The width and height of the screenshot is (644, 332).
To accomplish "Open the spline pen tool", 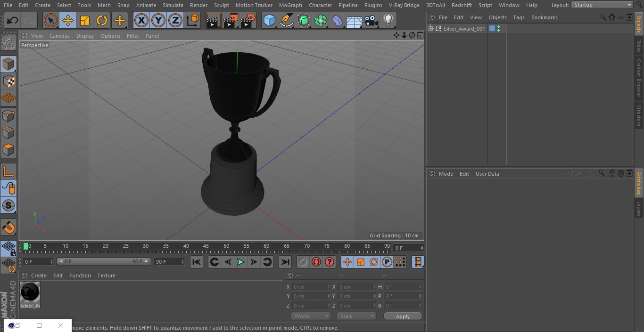I will 286,20.
